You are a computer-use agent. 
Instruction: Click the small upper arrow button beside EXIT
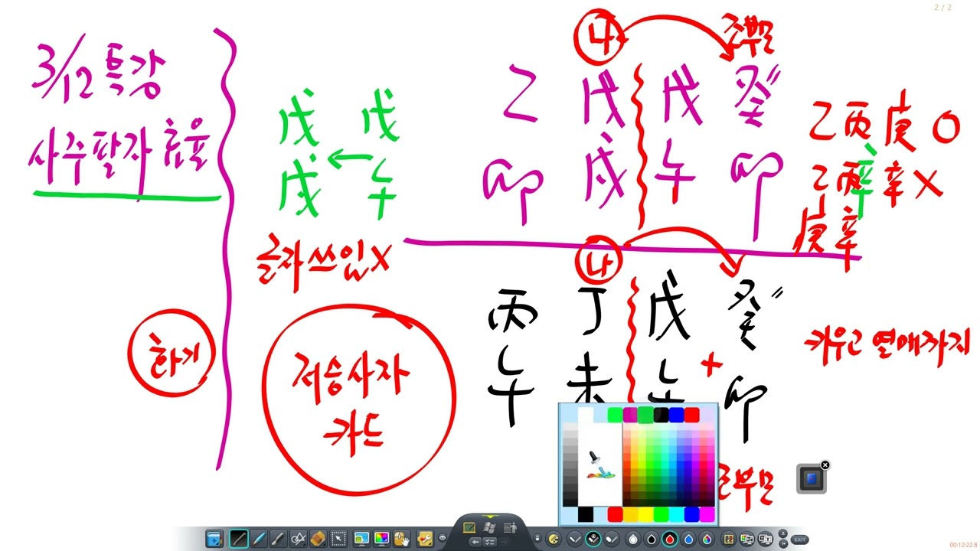click(x=783, y=533)
